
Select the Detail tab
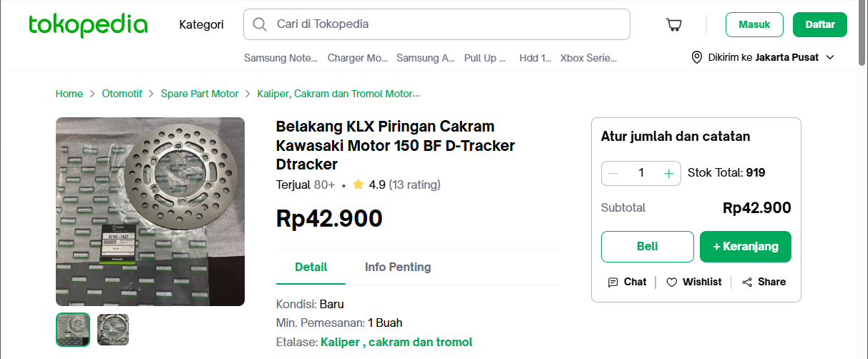click(x=311, y=267)
